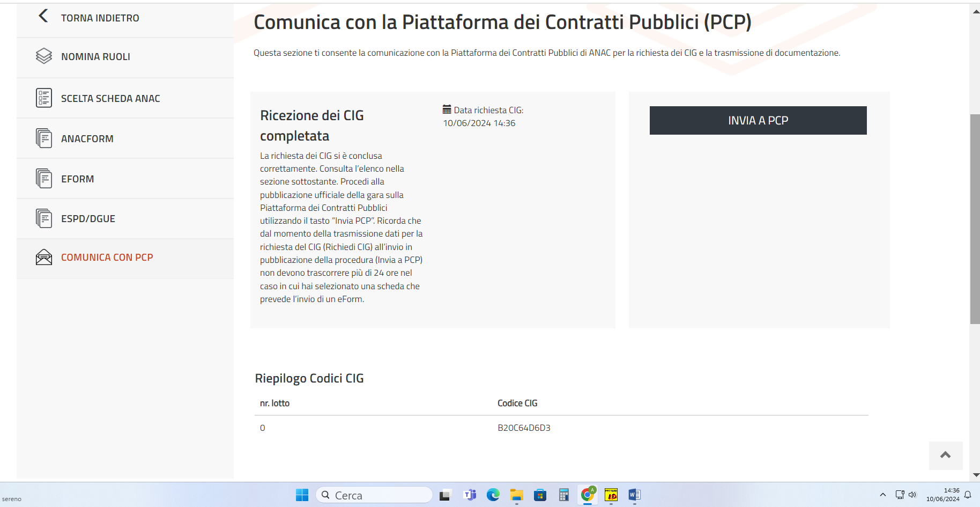Click the page scrollbar's down arrow

975,475
